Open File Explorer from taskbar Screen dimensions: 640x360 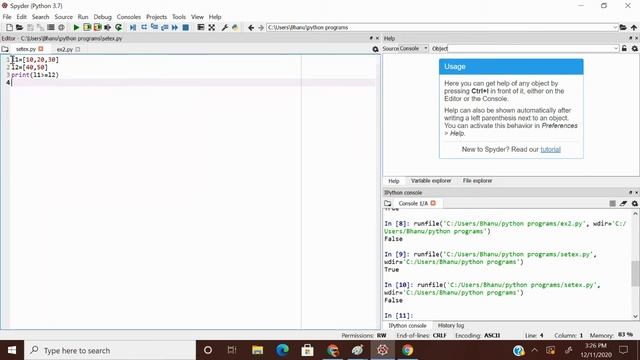click(257, 350)
